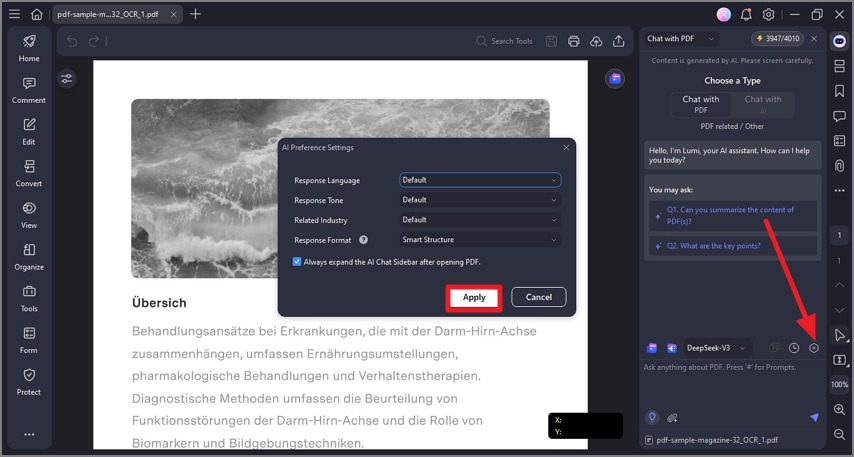
Task: Click the Share export icon
Action: pos(619,41)
